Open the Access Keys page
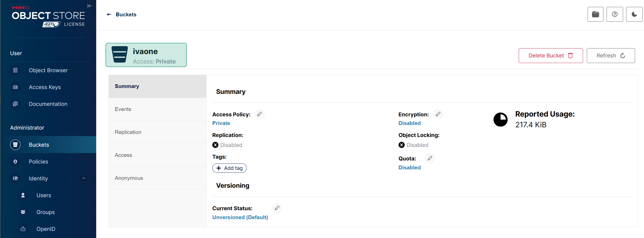This screenshot has height=238, width=644. coord(44,87)
